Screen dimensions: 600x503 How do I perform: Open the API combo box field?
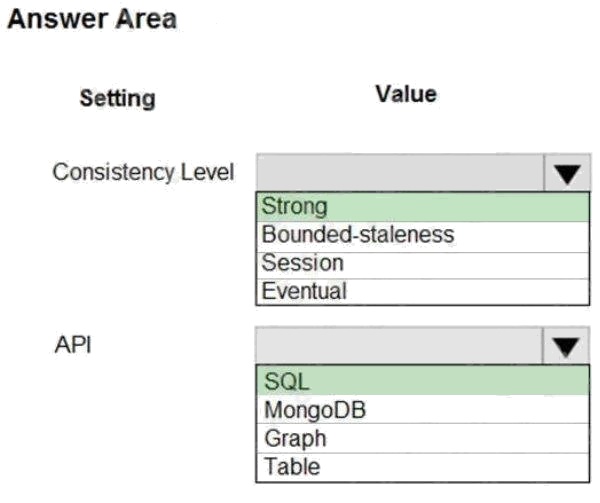(400, 347)
